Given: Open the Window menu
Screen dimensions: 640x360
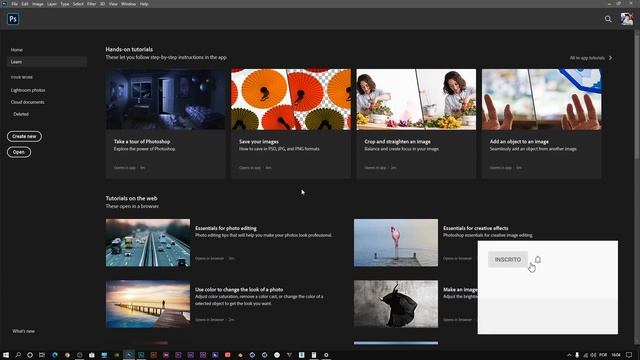Looking at the screenshot, I should tap(128, 4).
